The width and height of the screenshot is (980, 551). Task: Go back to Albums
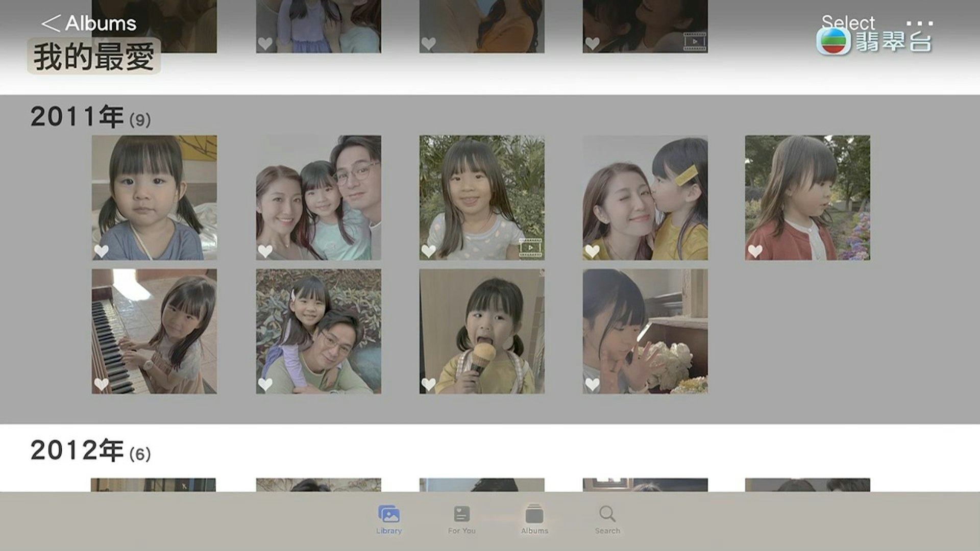[x=89, y=23]
